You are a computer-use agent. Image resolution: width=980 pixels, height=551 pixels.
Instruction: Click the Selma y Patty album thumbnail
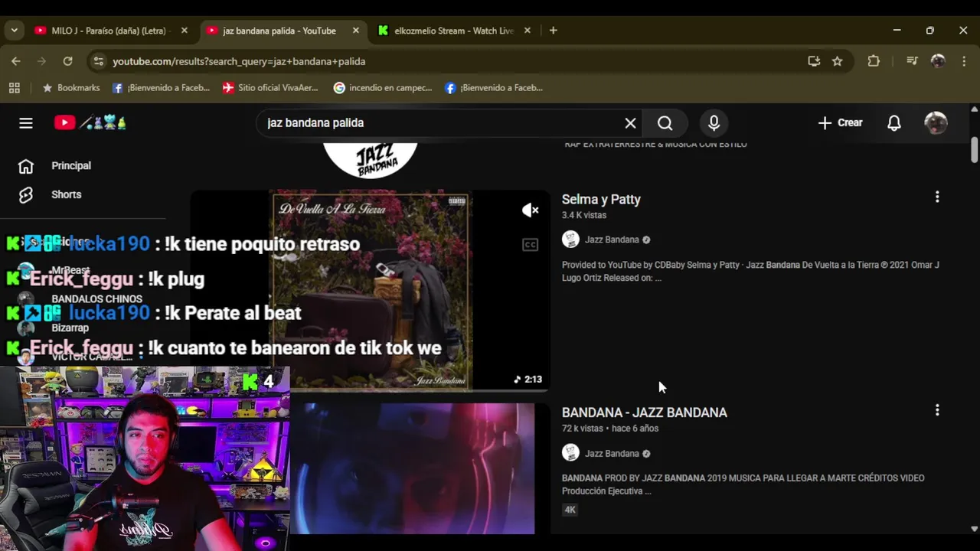click(x=371, y=291)
